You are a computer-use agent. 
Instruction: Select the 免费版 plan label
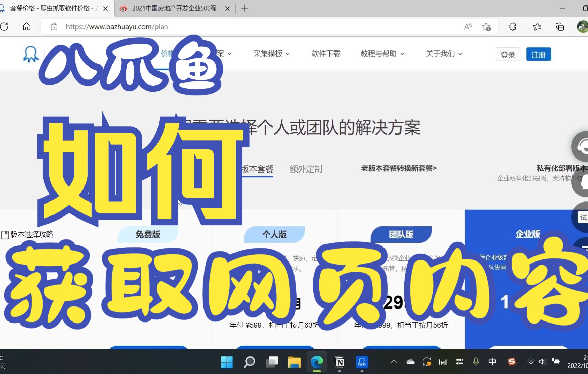click(x=148, y=235)
